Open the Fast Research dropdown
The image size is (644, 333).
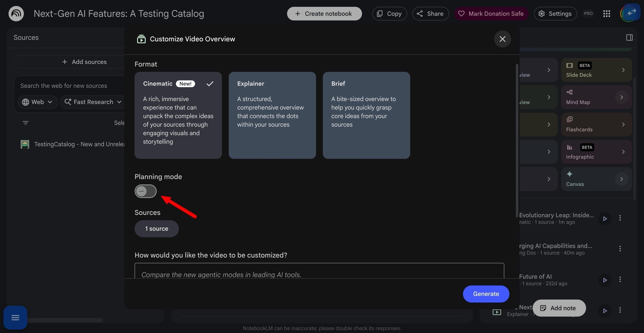pyautogui.click(x=93, y=102)
